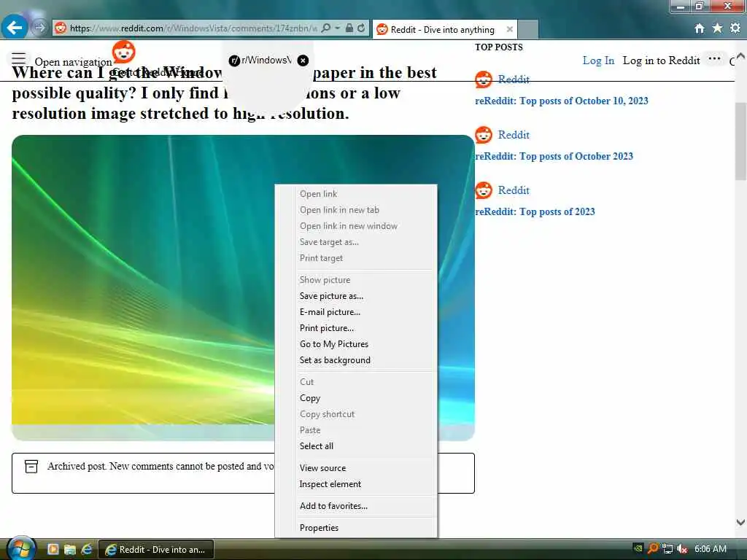Launch Internet Explorer from quick launch
The height and width of the screenshot is (560, 747).
coord(87,549)
